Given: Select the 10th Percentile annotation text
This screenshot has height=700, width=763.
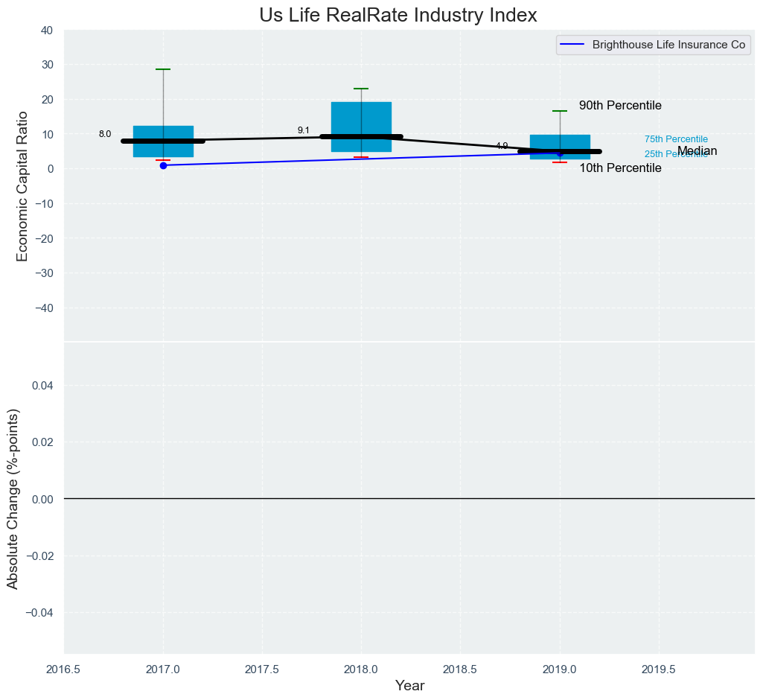Looking at the screenshot, I should click(620, 168).
